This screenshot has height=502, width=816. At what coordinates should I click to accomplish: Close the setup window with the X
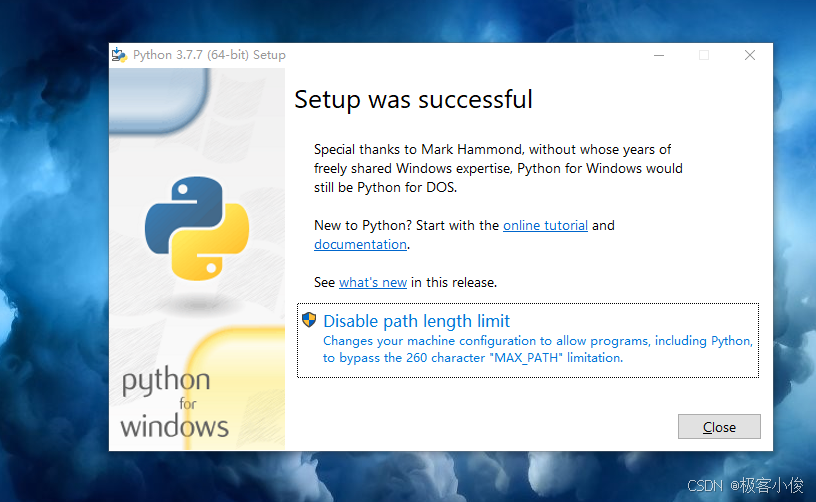coord(749,55)
